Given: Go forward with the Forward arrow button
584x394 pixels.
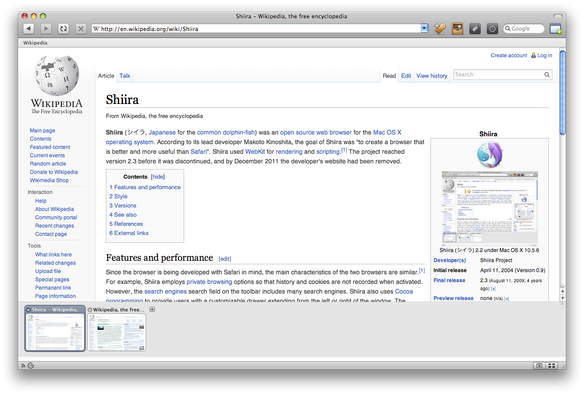Looking at the screenshot, I should 46,28.
